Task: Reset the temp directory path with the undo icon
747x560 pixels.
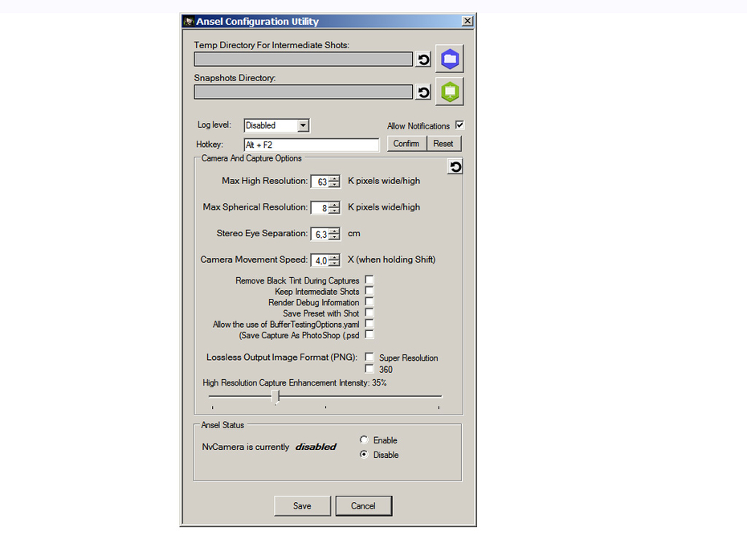Action: pos(423,59)
